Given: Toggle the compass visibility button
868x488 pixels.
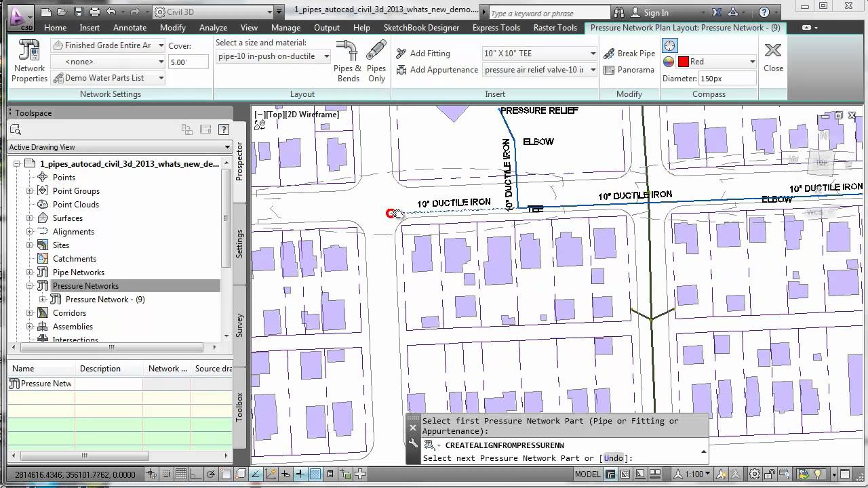Looking at the screenshot, I should 669,45.
